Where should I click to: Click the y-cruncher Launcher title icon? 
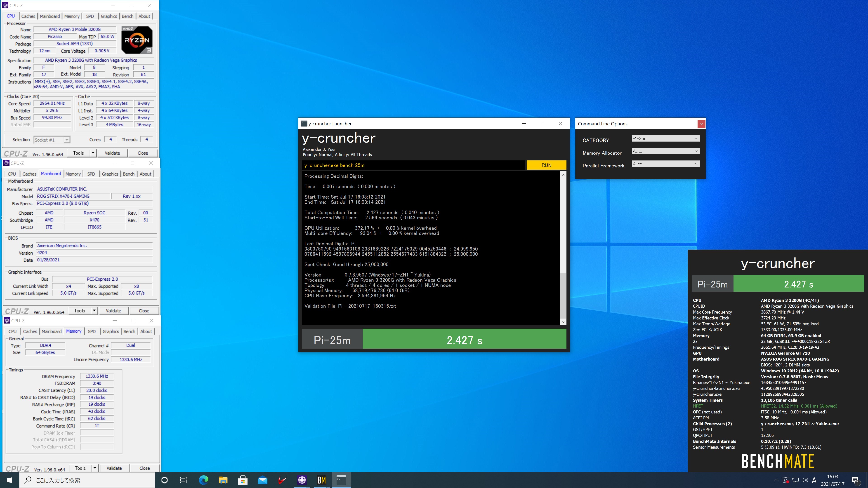(304, 124)
